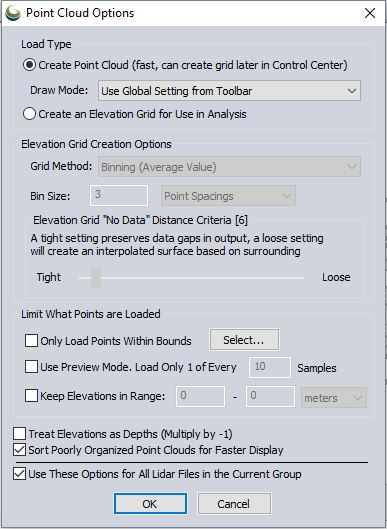The width and height of the screenshot is (387, 529).
Task: Open the Point Spacings unit dropdown
Action: tap(228, 196)
